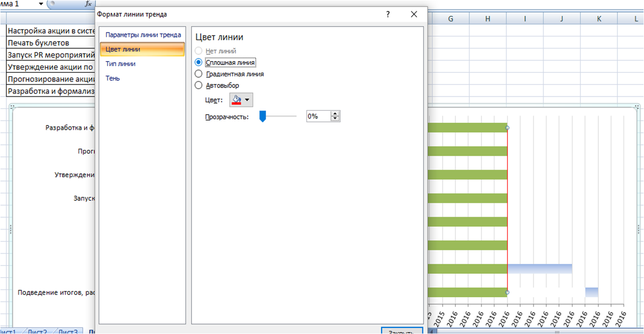The height and width of the screenshot is (334, 644).
Task: Open the Параметры линии тренда section
Action: coord(143,35)
